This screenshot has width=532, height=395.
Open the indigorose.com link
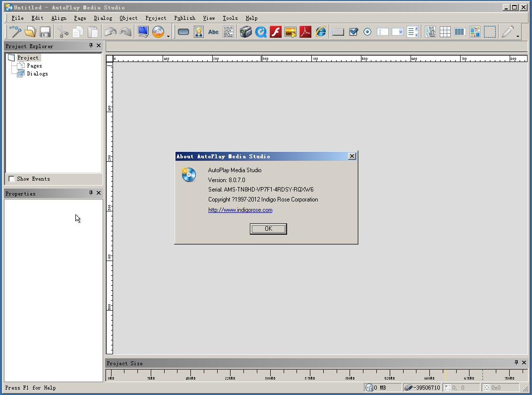[x=240, y=210]
